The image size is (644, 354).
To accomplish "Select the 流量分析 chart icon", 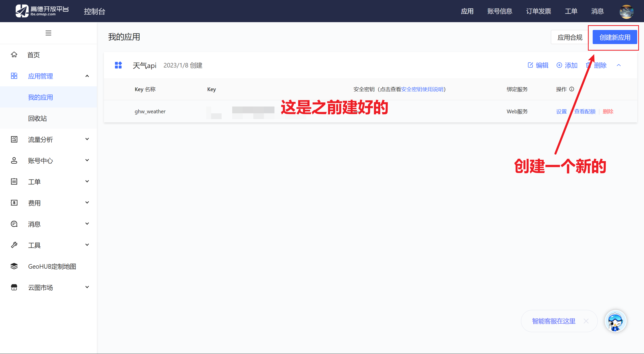I will [x=14, y=139].
